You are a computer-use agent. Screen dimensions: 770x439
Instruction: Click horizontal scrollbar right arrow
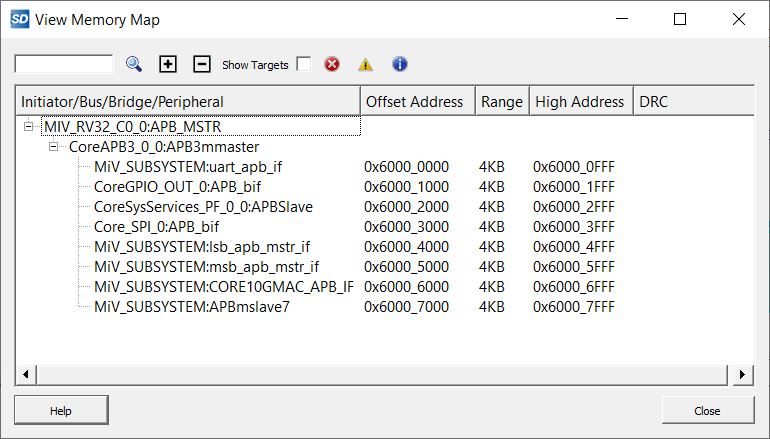click(743, 375)
